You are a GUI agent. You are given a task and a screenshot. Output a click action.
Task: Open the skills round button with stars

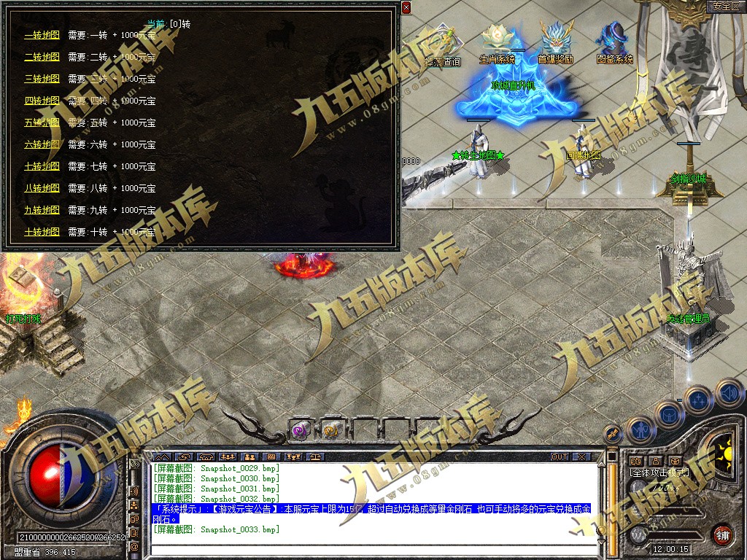coord(698,401)
